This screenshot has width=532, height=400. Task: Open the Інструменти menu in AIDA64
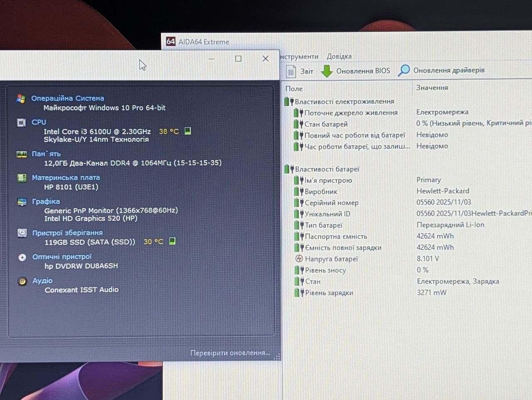(299, 56)
